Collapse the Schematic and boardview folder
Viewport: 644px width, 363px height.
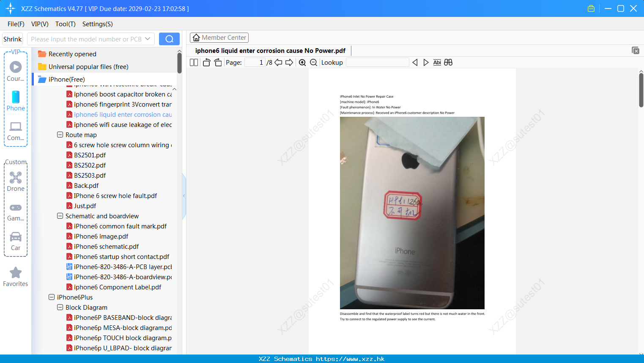(60, 216)
